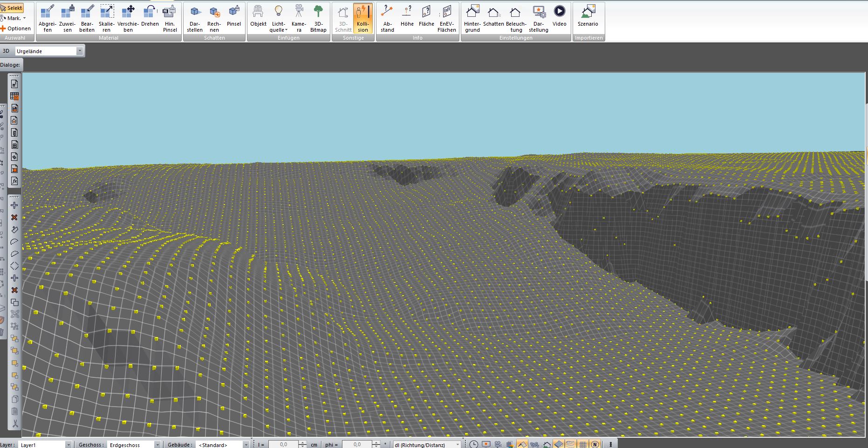Open the Mark. selection menu

(13, 18)
